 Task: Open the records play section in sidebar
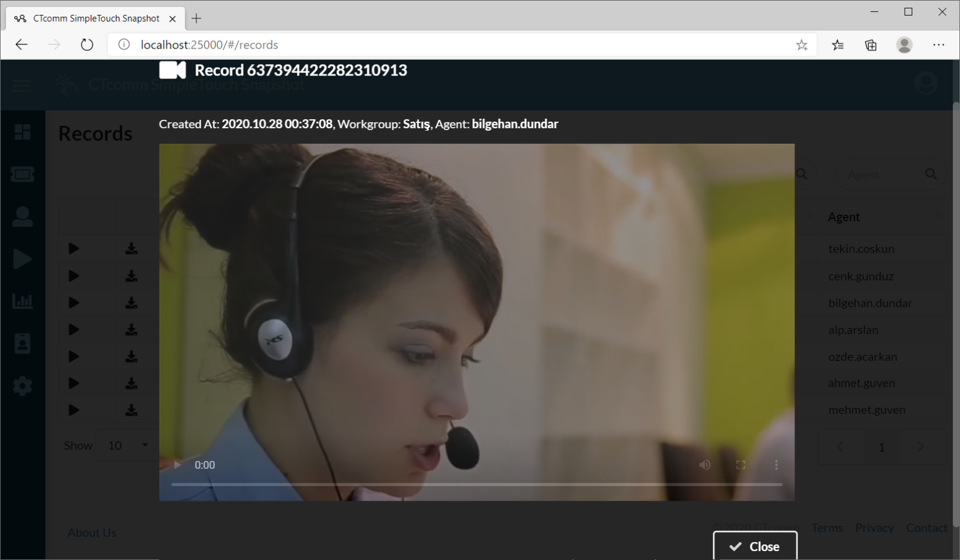22,259
